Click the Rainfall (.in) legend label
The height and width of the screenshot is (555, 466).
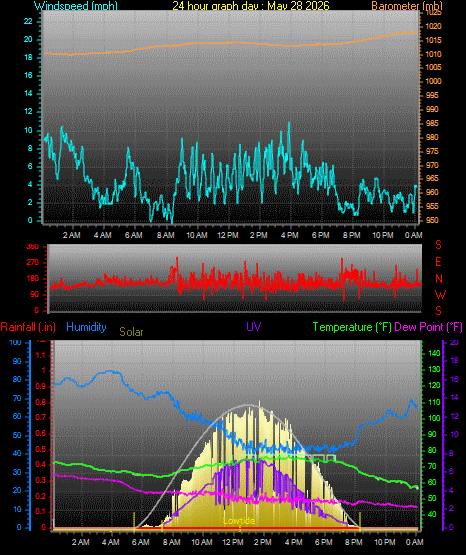pyautogui.click(x=28, y=327)
